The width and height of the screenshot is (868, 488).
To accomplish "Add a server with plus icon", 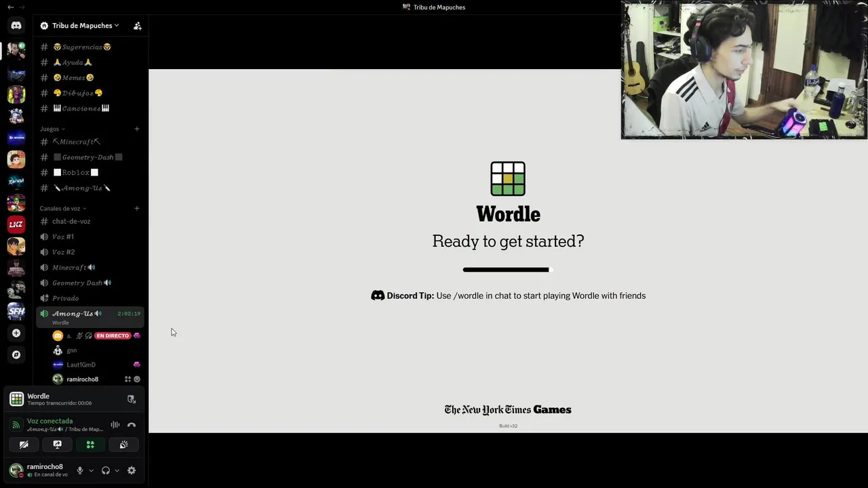I will tap(16, 333).
